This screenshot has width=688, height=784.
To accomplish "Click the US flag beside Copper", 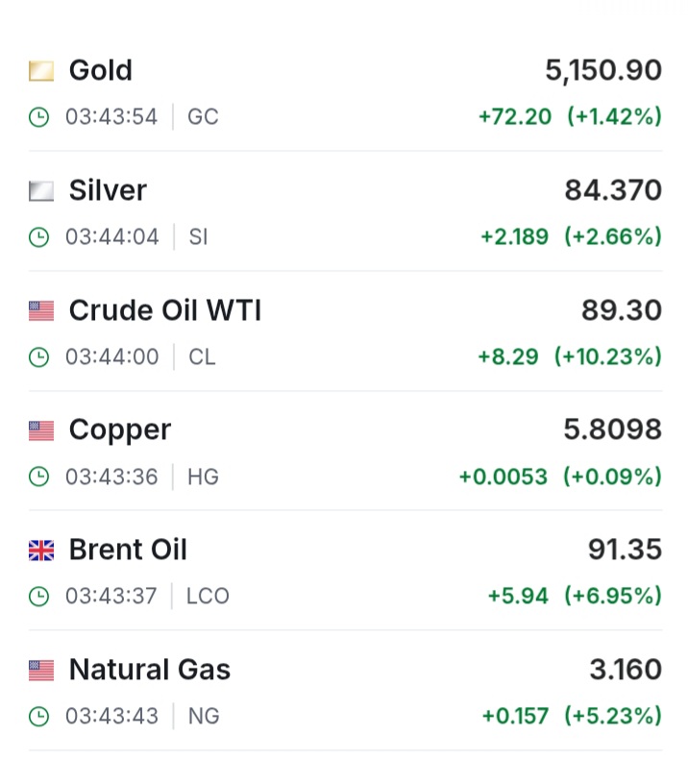I will [41, 430].
